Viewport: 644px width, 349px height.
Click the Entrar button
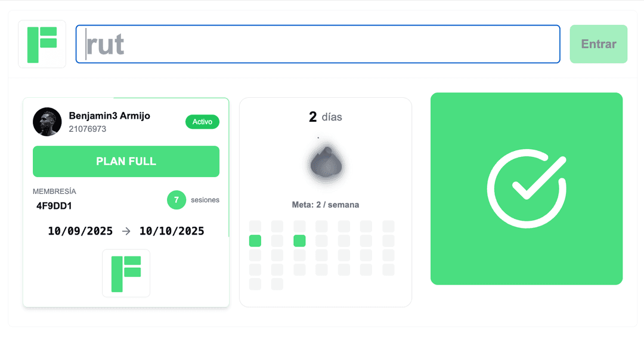click(598, 44)
